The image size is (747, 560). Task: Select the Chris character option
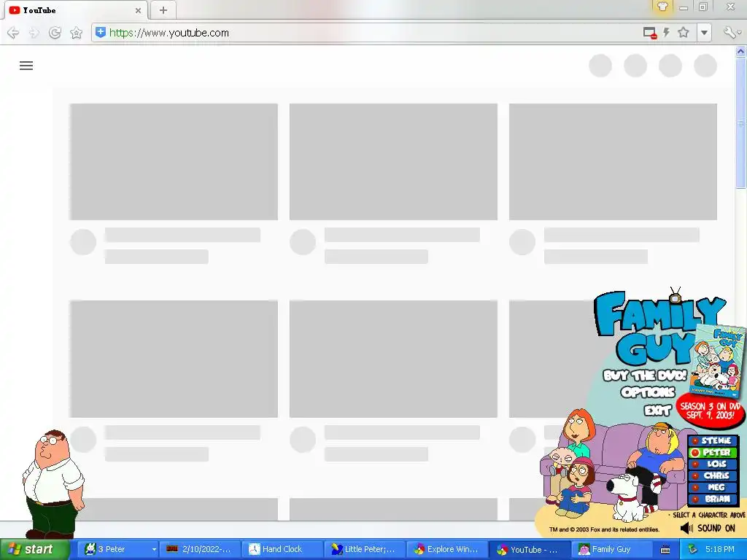[713, 475]
